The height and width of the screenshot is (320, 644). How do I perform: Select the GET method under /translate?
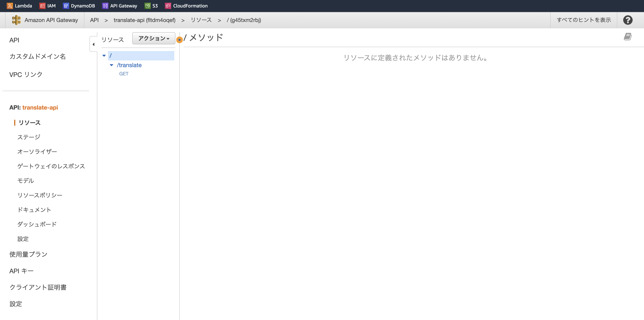tap(124, 74)
